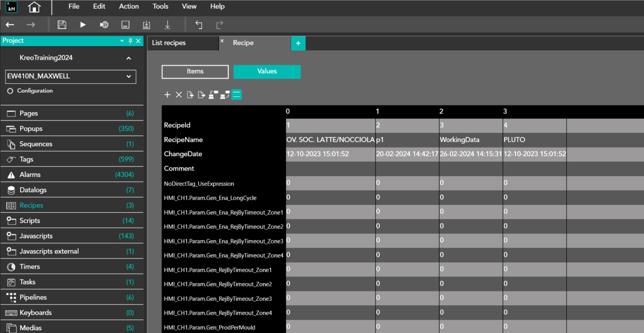Delete recipe using the X icon above table
The height and width of the screenshot is (333, 644).
[179, 95]
